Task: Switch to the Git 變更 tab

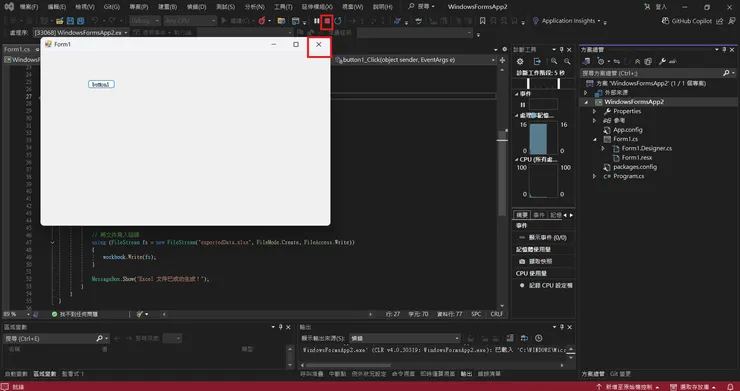Action: pyautogui.click(x=620, y=374)
